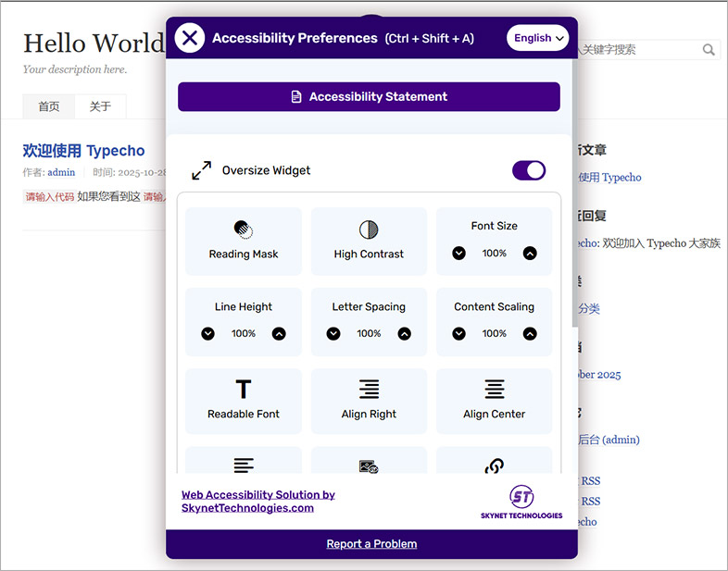Screen dimensions: 728x571
Task: Click the highlight links icon tile
Action: (x=494, y=461)
